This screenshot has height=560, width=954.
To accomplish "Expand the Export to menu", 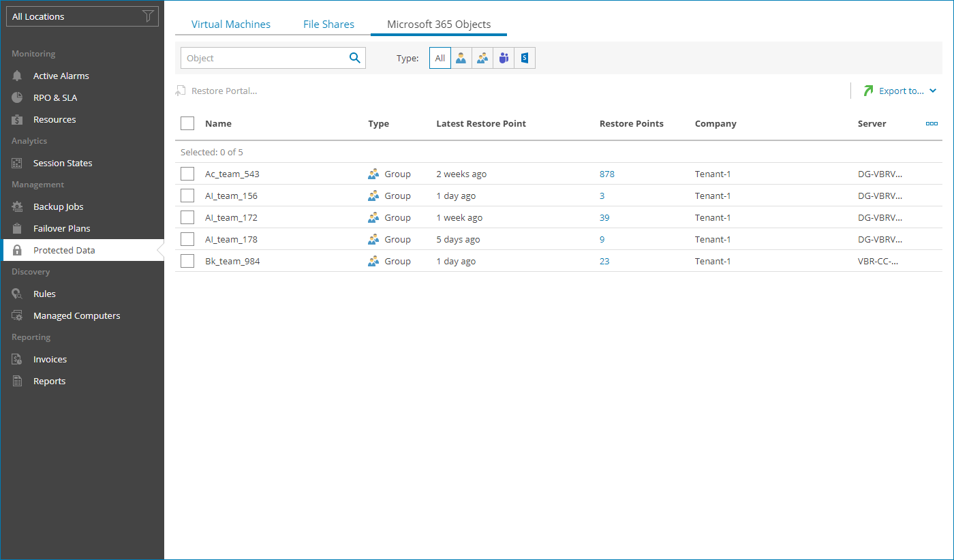I will click(x=900, y=91).
